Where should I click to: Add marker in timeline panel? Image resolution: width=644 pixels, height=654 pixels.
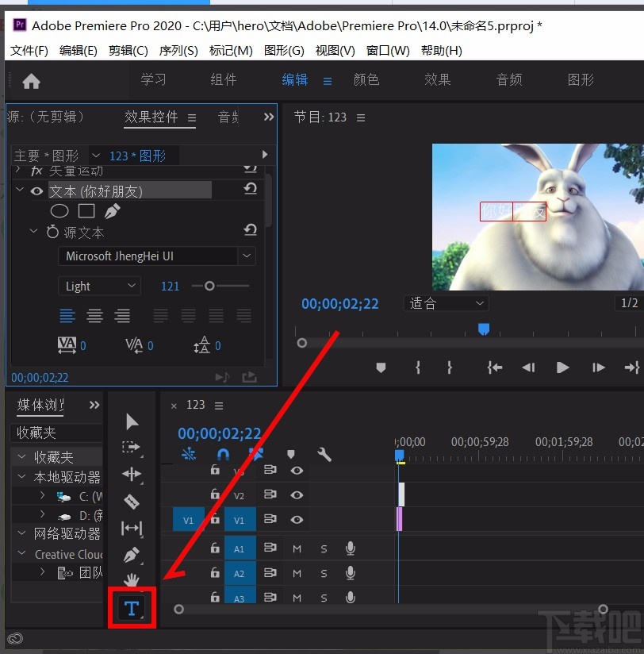[291, 454]
